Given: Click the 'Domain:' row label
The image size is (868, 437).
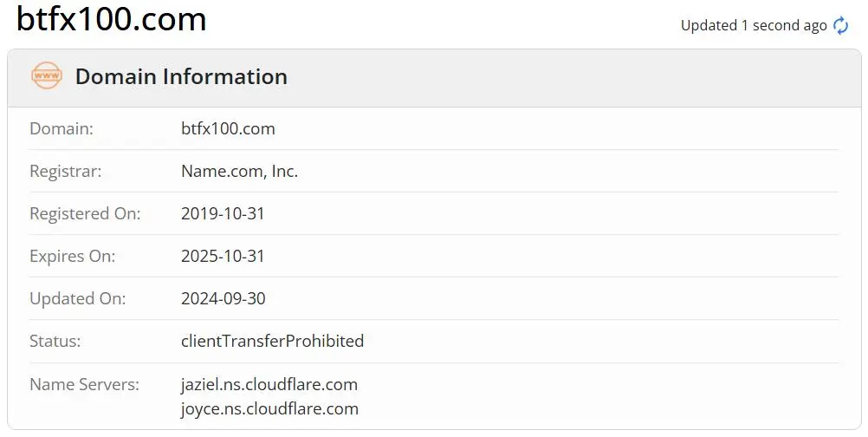Looking at the screenshot, I should click(x=62, y=128).
